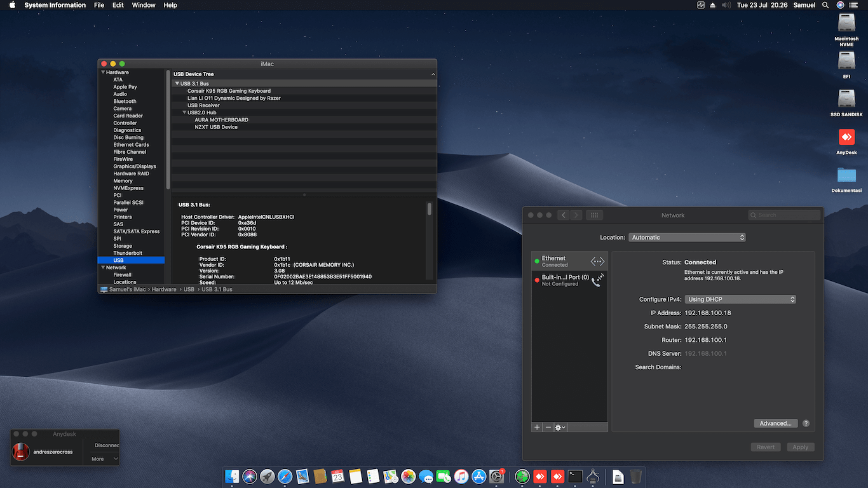Open iTunes from the Dock
The height and width of the screenshot is (488, 868).
pyautogui.click(x=461, y=476)
